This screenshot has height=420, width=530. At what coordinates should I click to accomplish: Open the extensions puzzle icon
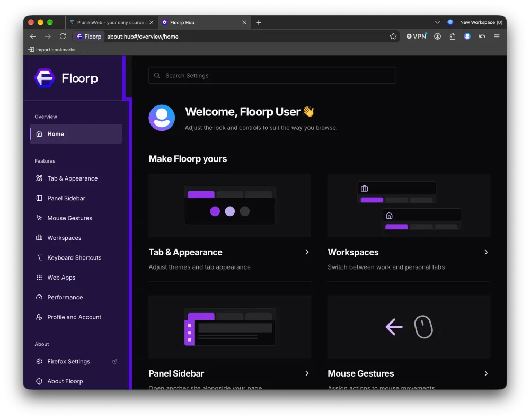pos(452,37)
